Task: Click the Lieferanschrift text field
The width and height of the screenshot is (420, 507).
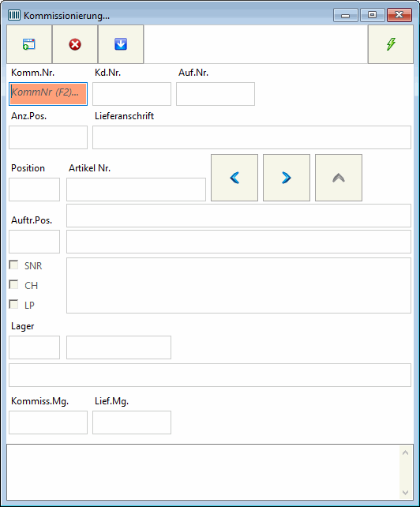Action: pos(252,137)
